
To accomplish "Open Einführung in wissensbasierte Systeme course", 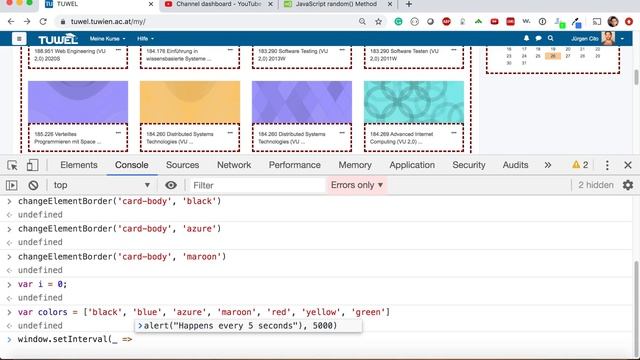I will 178,55.
